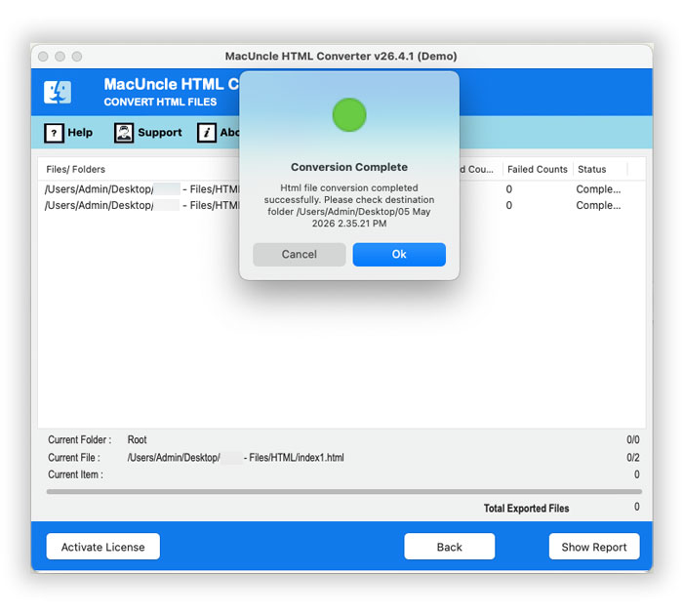Click the second row's Comple... status
The width and height of the screenshot is (683, 616).
pyautogui.click(x=598, y=205)
